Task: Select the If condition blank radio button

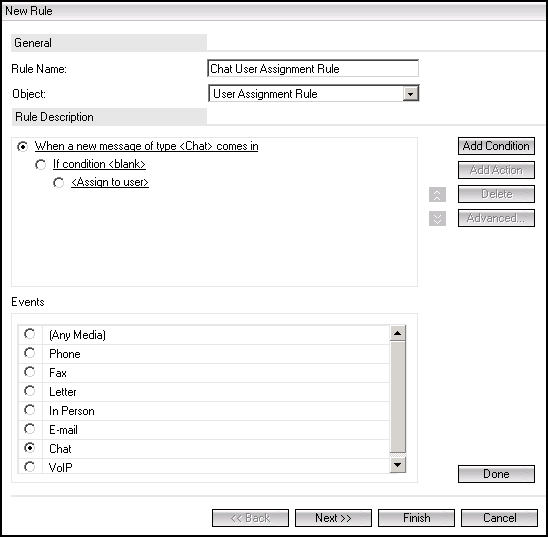Action: 41,165
